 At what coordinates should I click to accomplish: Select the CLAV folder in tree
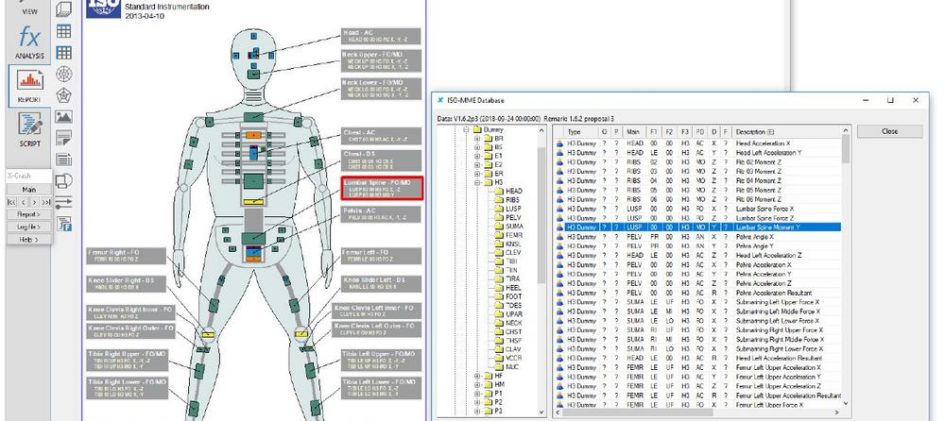508,349
